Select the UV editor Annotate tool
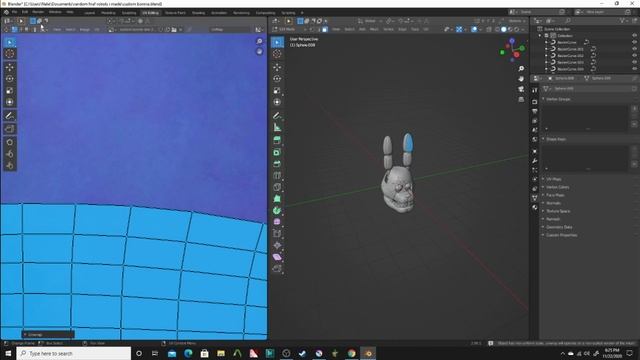Screen dimensions: 640x360 10,116
